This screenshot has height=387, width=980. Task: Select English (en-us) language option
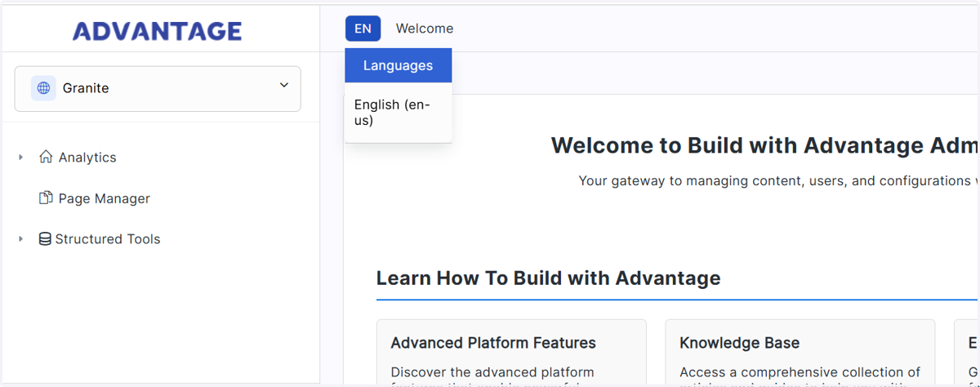pos(399,113)
